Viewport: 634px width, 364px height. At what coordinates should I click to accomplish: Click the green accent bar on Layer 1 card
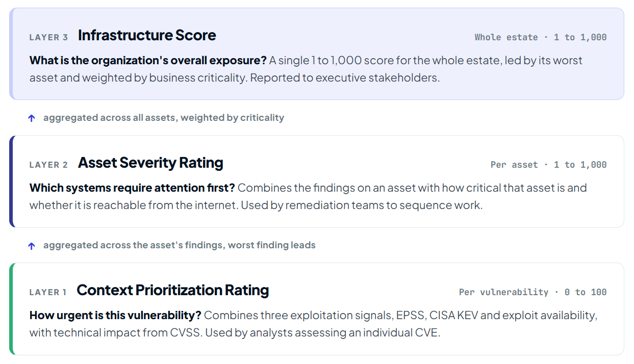(x=11, y=309)
